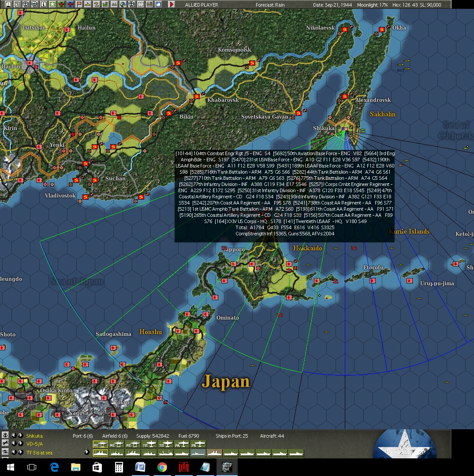Select the third RE air unit icon
Image resolution: width=474 pixels, height=476 pixels.
(133, 444)
